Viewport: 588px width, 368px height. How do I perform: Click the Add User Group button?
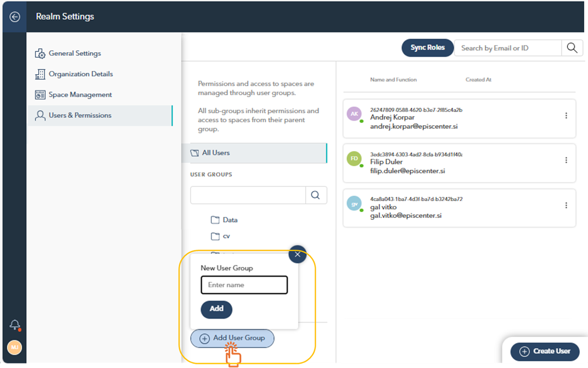(232, 338)
